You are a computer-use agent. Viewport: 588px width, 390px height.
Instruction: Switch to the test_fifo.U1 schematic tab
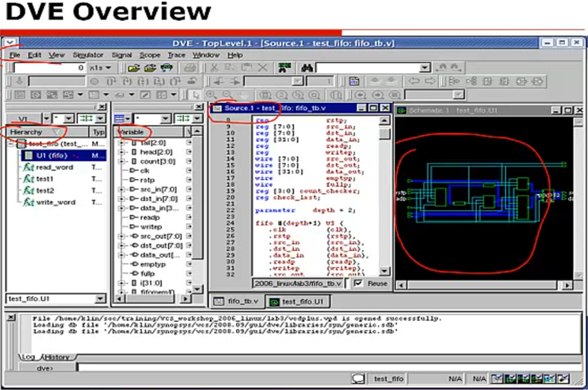point(298,301)
